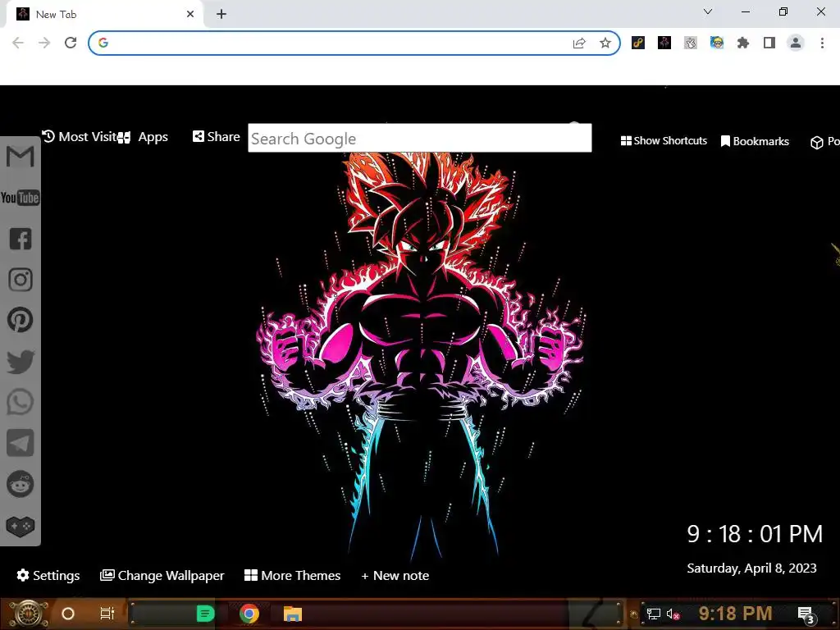Open Bookmarks list
840x630 pixels.
755,141
